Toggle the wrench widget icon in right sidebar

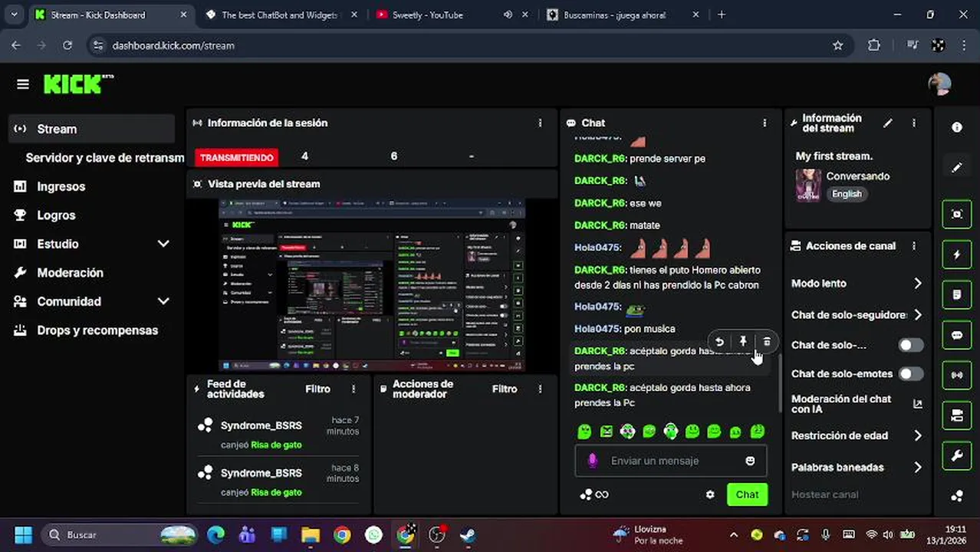click(x=956, y=455)
